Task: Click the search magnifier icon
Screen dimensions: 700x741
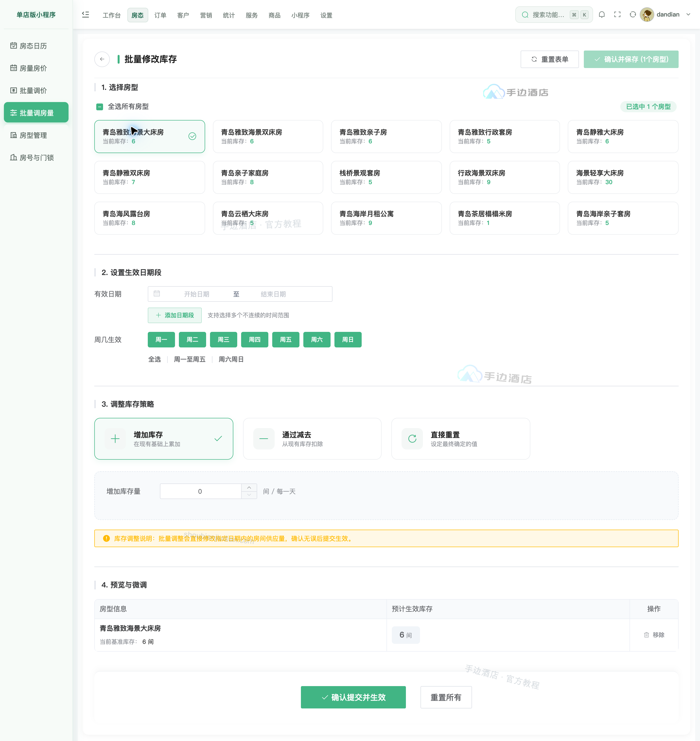Action: [x=525, y=15]
